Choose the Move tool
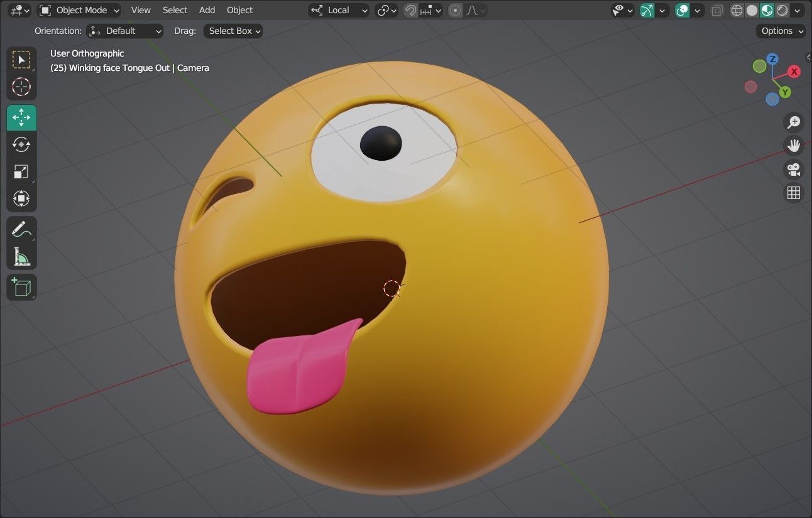This screenshot has height=518, width=812. [21, 118]
